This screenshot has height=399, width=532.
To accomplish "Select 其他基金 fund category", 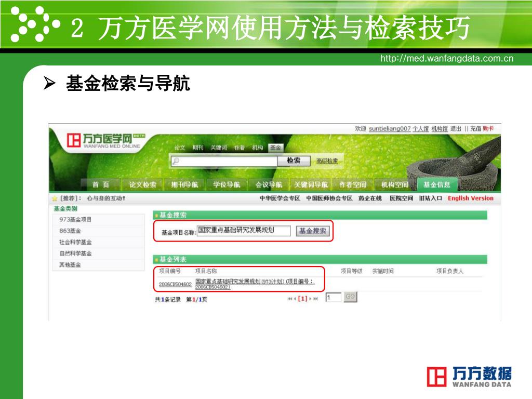I will (70, 264).
